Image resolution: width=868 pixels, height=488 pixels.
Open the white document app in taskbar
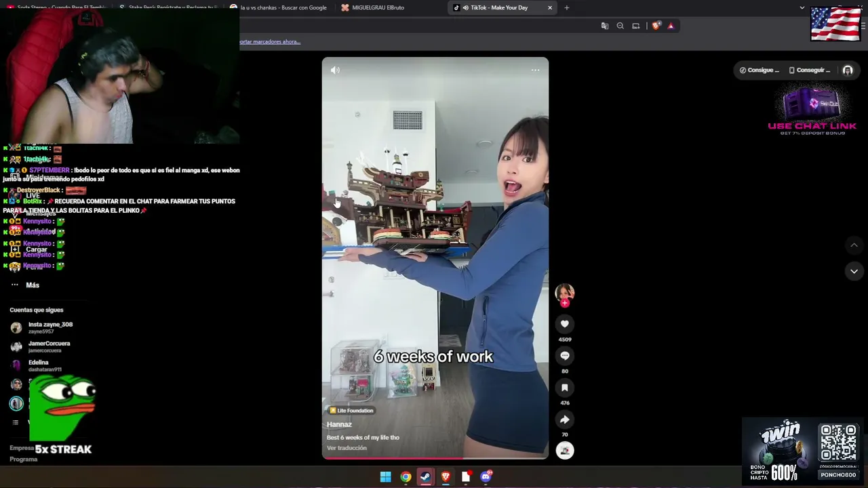click(466, 476)
